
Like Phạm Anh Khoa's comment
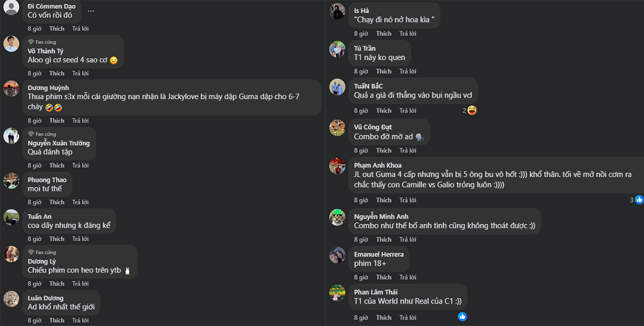pos(384,200)
